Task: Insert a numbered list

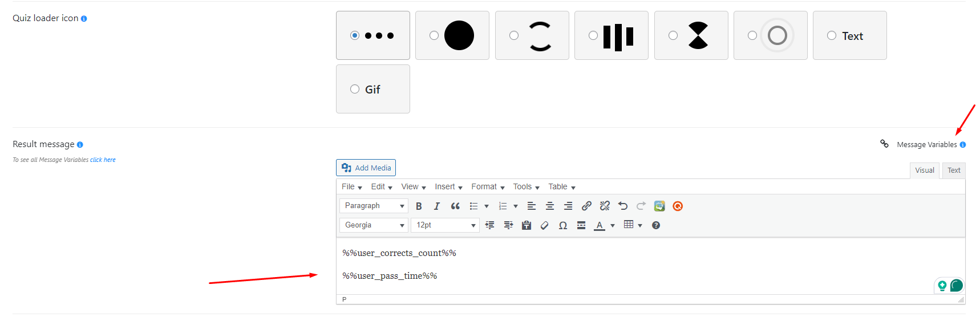Action: pyautogui.click(x=503, y=206)
